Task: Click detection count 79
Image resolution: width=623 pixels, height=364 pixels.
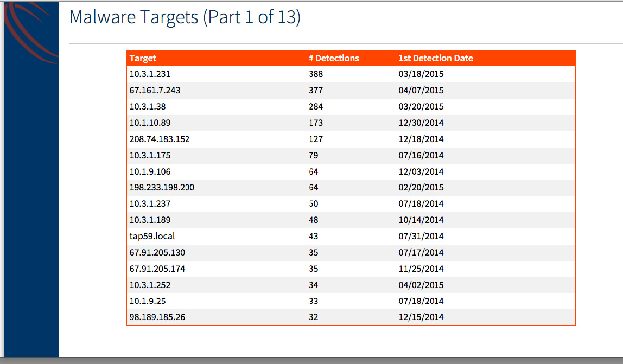Action: tap(314, 155)
